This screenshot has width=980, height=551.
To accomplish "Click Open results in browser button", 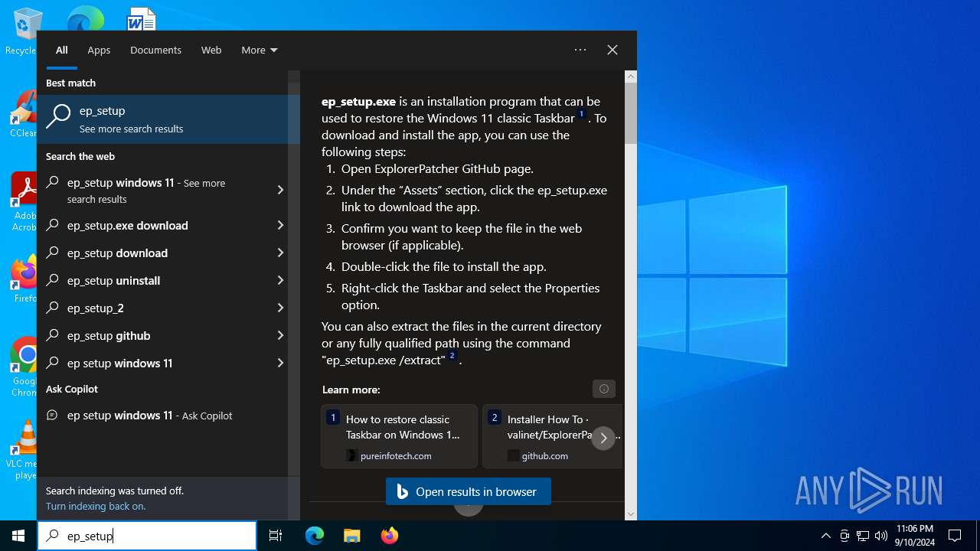I will [x=468, y=491].
